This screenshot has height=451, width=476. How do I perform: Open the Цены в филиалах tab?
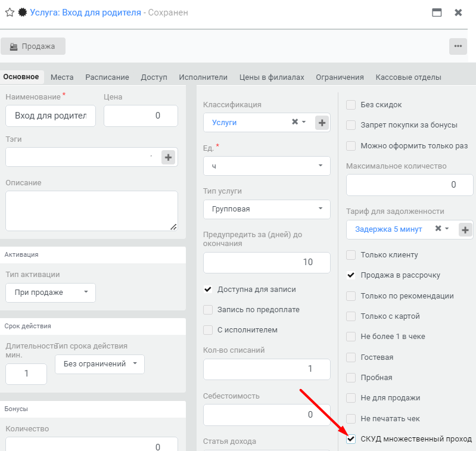point(272,77)
